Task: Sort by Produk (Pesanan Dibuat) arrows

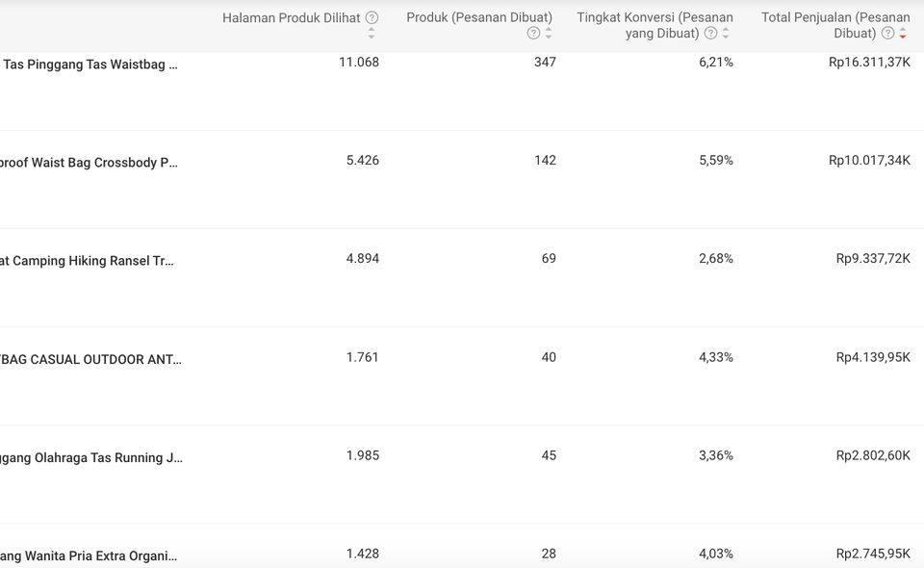Action: (548, 33)
